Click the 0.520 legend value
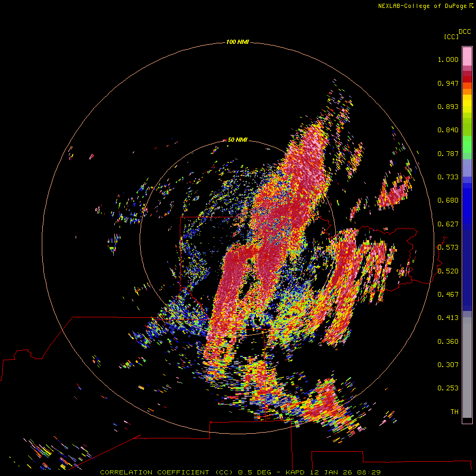Screen dimensions: 476x476 point(448,271)
